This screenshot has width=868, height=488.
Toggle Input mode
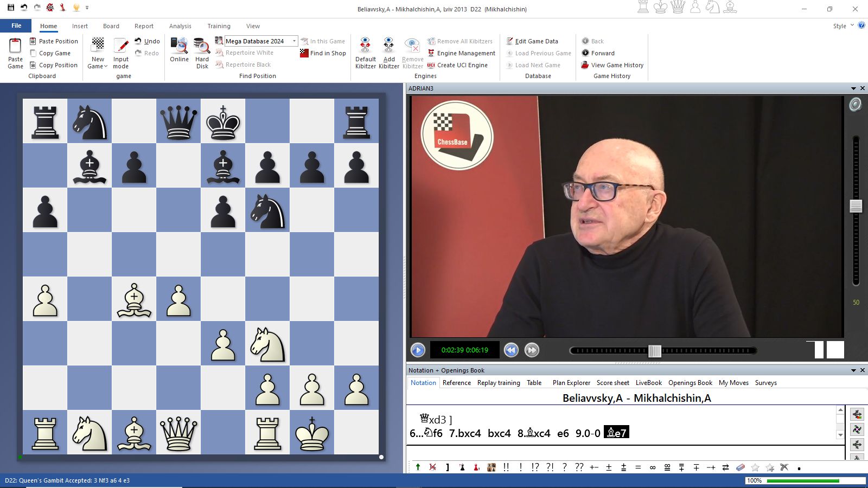(x=121, y=53)
